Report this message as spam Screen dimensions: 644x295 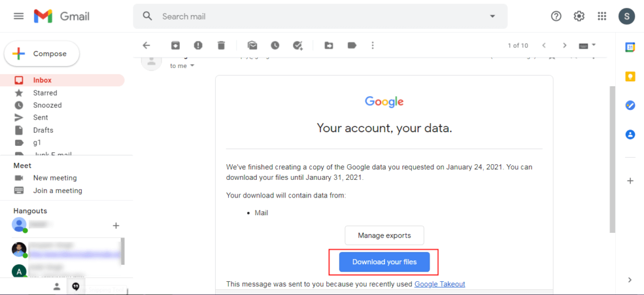click(x=198, y=46)
